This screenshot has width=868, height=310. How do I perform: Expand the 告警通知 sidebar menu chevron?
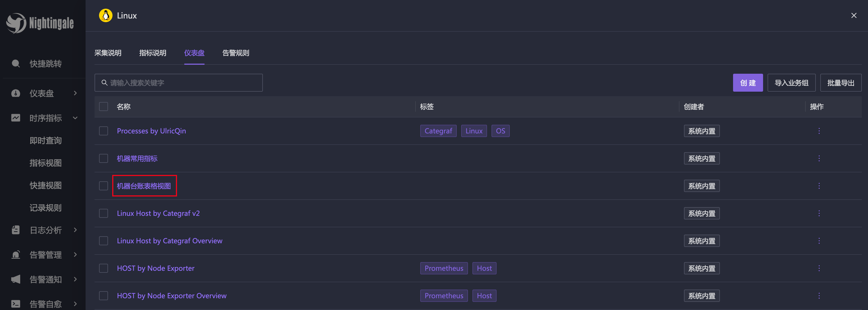click(75, 279)
